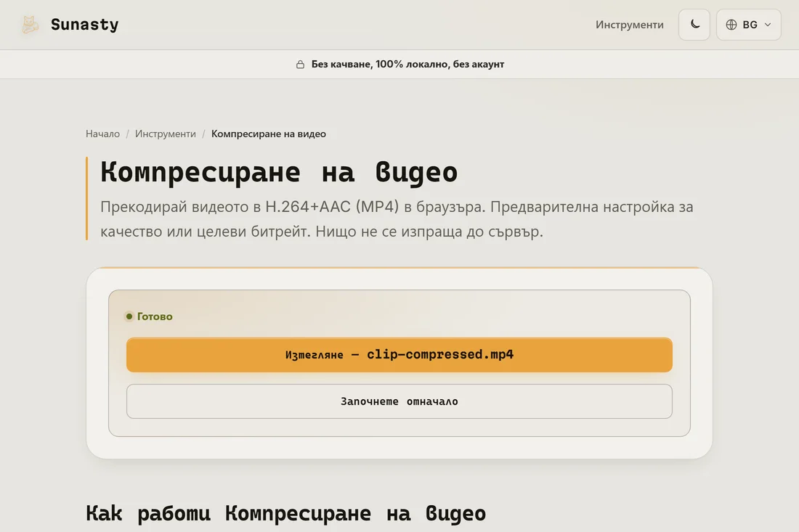This screenshot has width=799, height=532.
Task: Click Компресиране на видео breadcrumb item
Action: [x=269, y=134]
